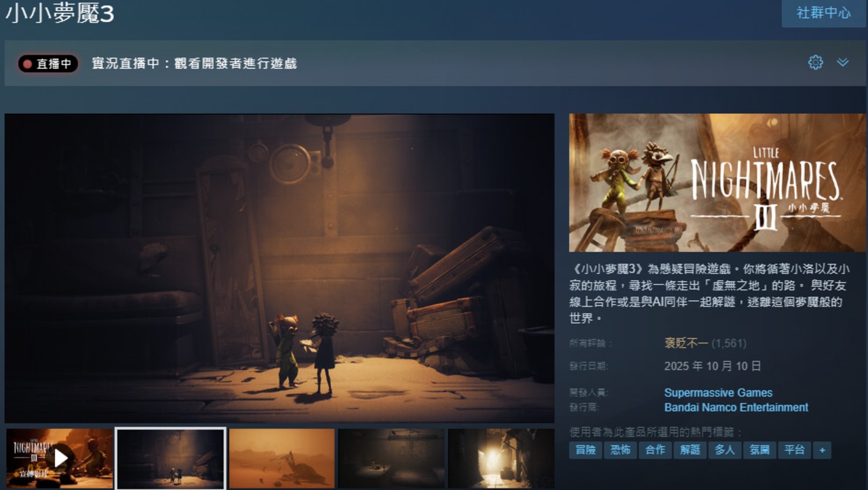
Task: Select the 多人 tag
Action: point(724,450)
